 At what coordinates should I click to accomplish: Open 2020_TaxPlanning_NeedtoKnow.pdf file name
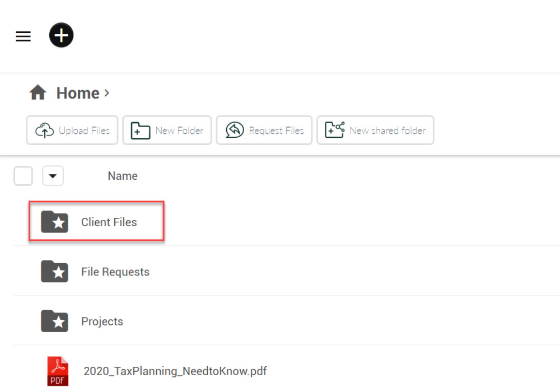pyautogui.click(x=175, y=371)
